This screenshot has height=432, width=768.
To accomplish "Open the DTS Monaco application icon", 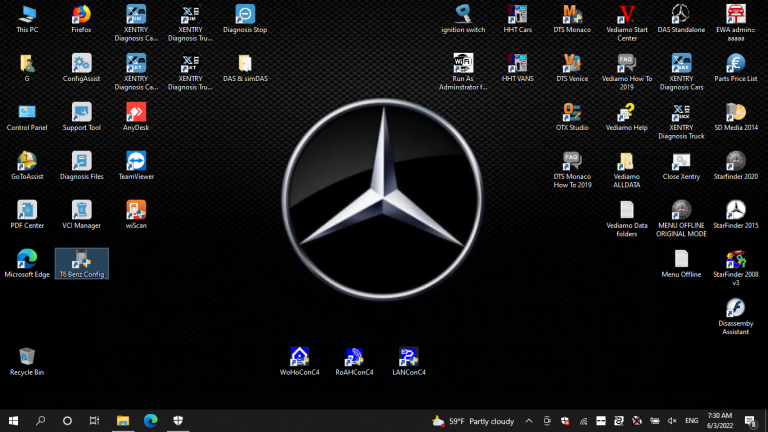I will coord(572,19).
